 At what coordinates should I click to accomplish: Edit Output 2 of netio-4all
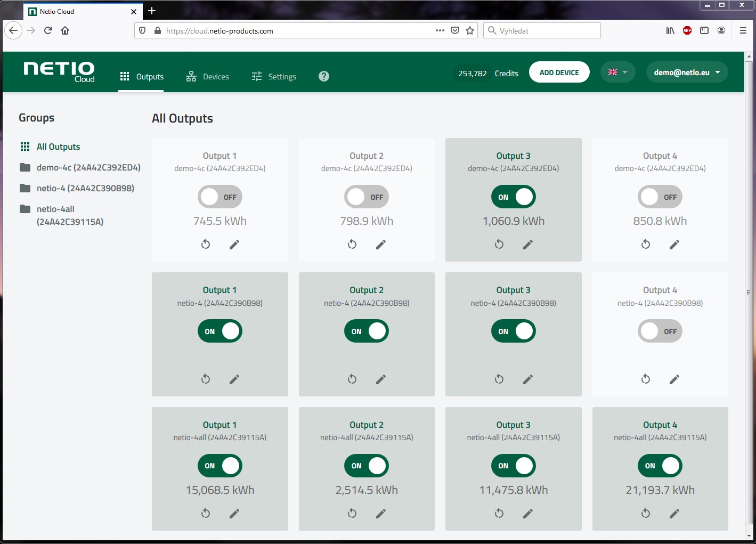[381, 514]
